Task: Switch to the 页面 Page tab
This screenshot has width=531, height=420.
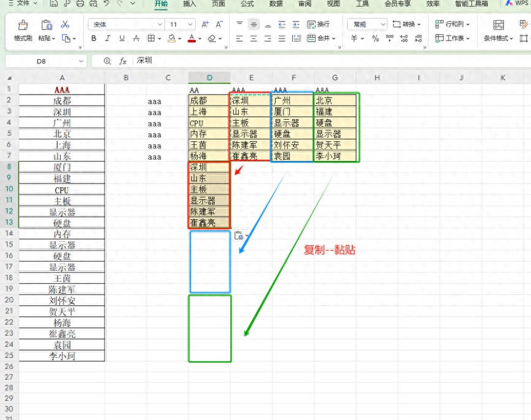Action: (x=219, y=4)
